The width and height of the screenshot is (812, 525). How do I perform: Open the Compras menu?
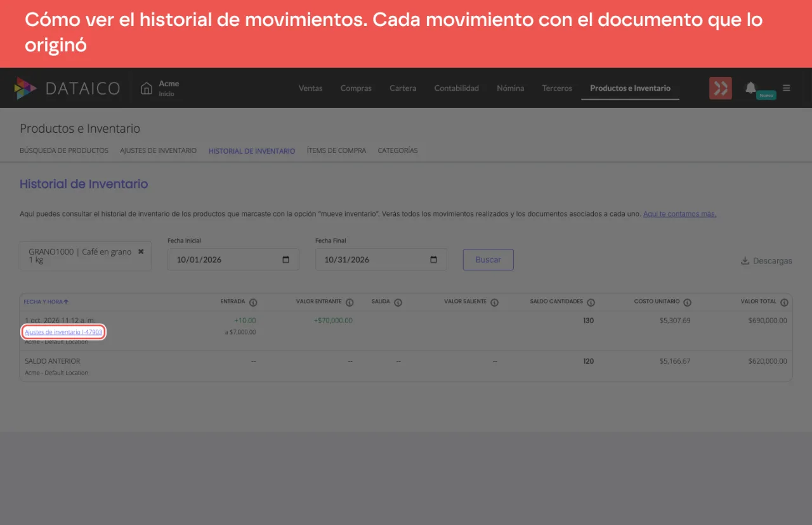point(356,88)
